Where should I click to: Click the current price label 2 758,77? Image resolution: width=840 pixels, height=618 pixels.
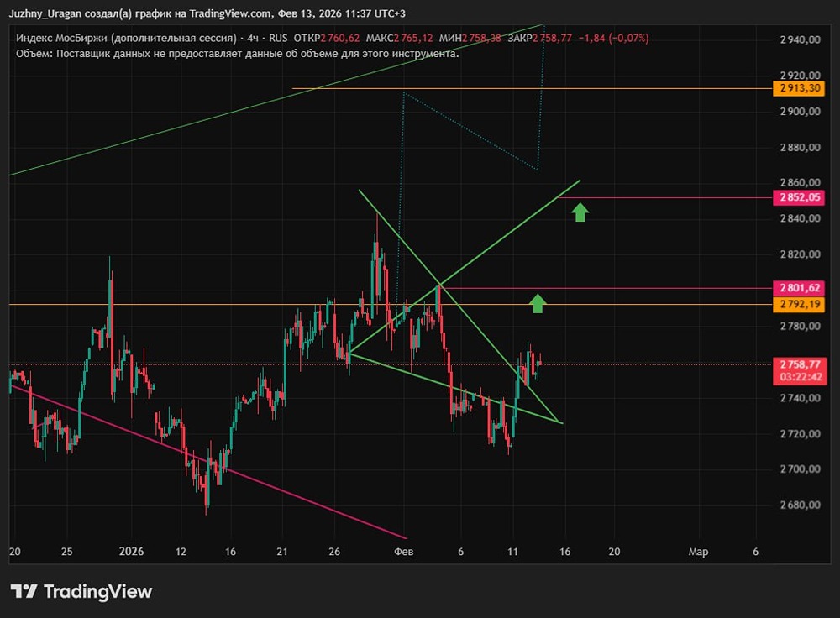tap(800, 364)
